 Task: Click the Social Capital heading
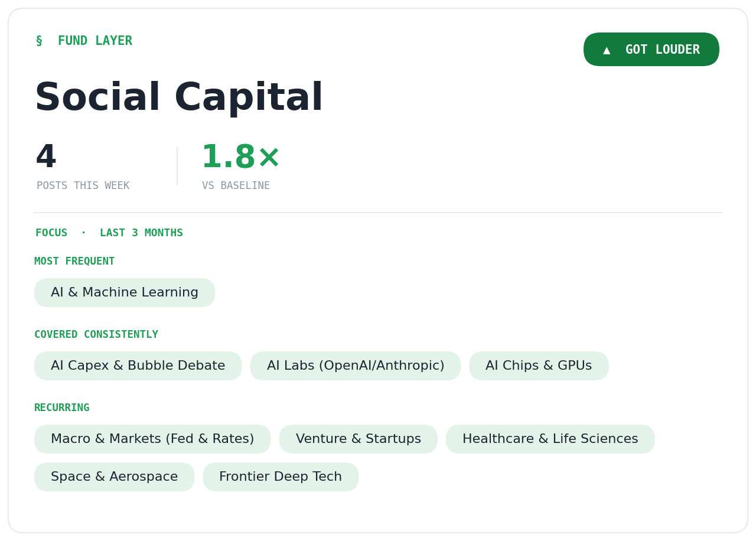coord(179,98)
